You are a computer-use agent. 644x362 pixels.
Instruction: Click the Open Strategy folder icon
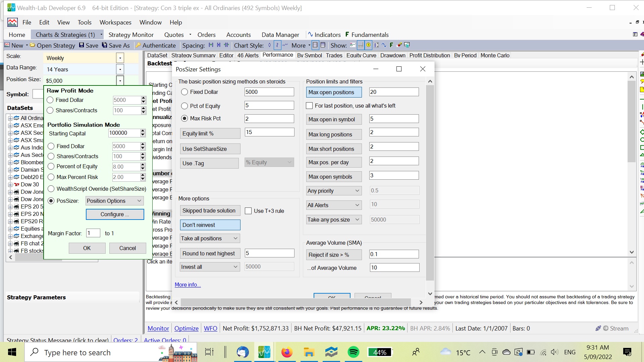click(x=33, y=45)
